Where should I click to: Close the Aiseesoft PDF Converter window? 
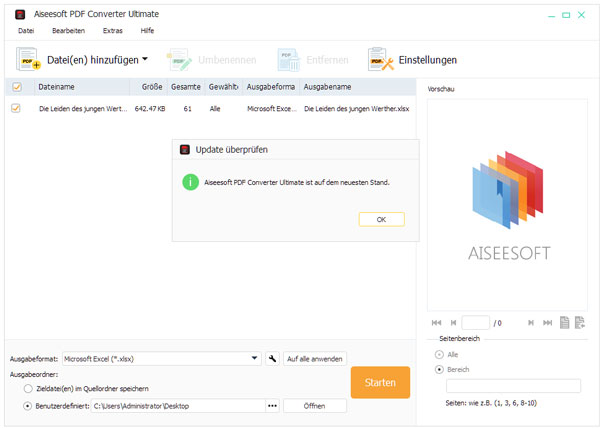[x=581, y=15]
